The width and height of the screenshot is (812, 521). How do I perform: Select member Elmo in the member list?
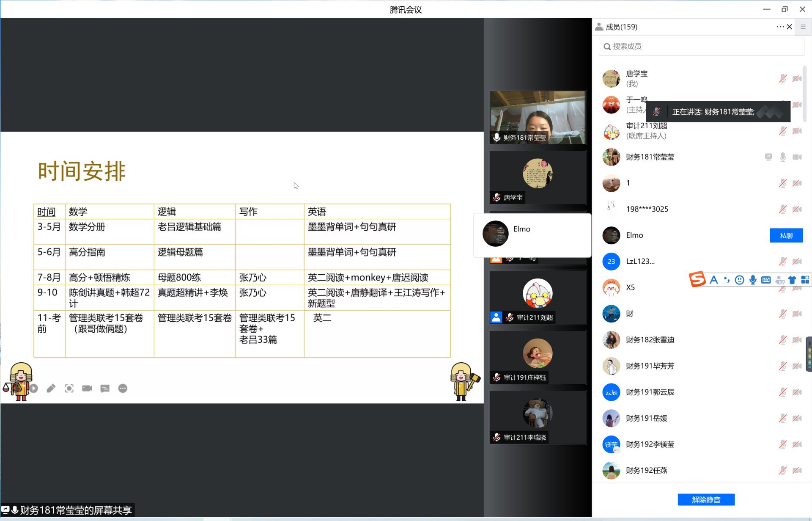tap(681, 235)
